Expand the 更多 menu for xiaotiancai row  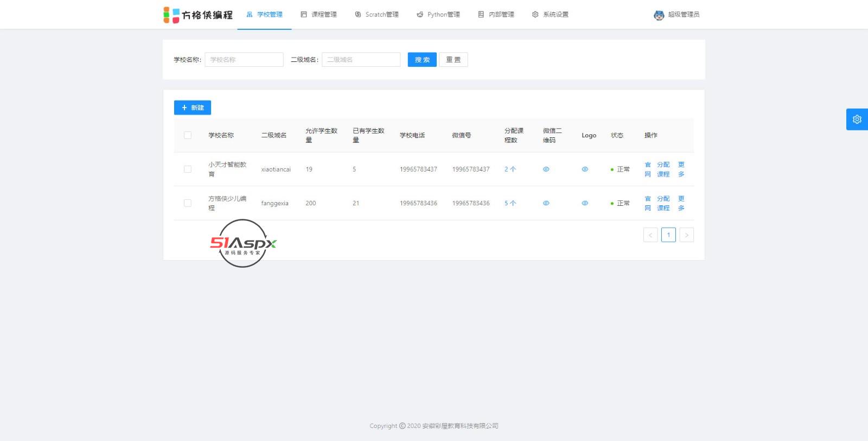pos(681,169)
